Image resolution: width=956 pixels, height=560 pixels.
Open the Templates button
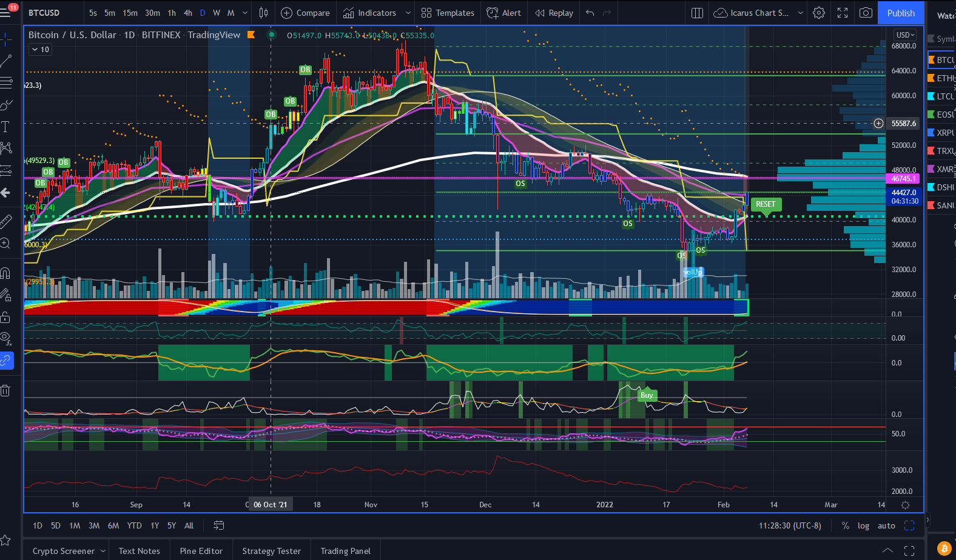point(448,13)
